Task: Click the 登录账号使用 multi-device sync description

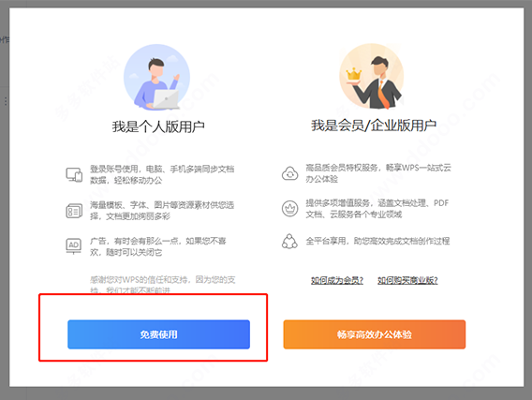Action: click(162, 174)
